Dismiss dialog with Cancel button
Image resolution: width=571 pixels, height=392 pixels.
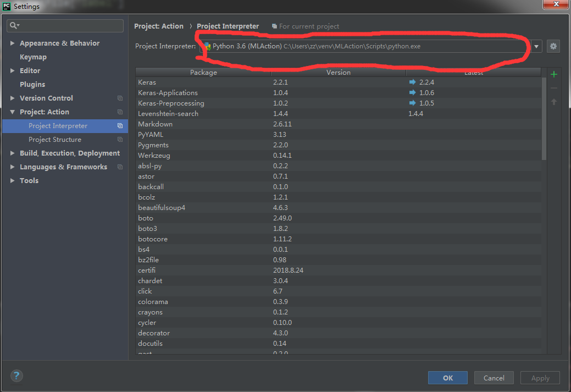coord(494,378)
